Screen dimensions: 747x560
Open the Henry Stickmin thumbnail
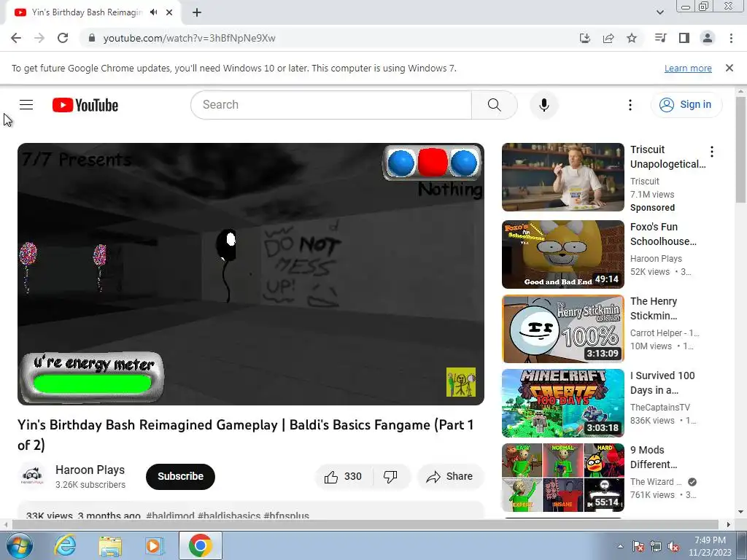click(x=562, y=329)
